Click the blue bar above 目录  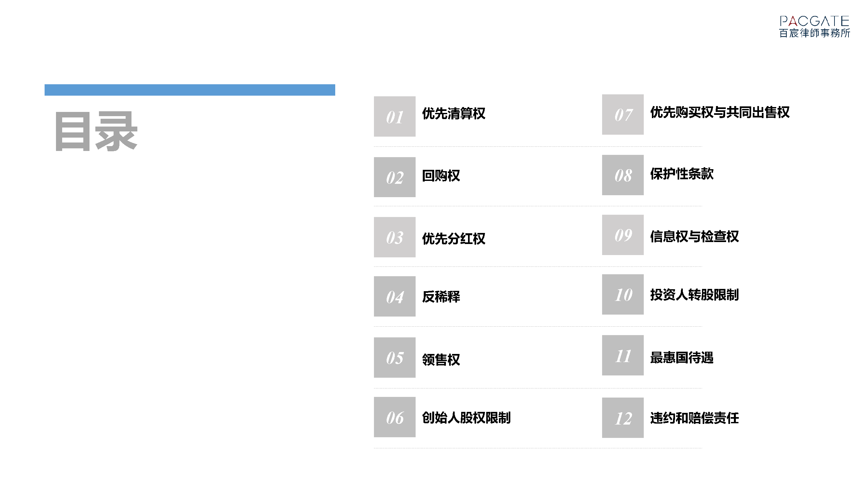pyautogui.click(x=190, y=90)
